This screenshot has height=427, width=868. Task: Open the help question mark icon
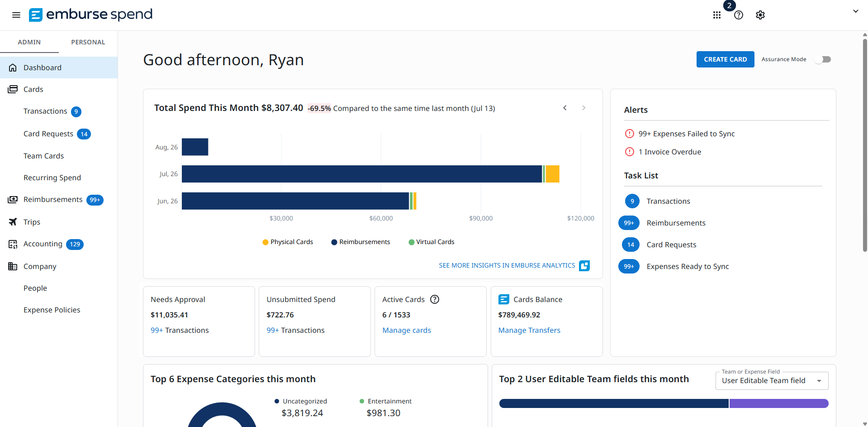click(x=739, y=15)
